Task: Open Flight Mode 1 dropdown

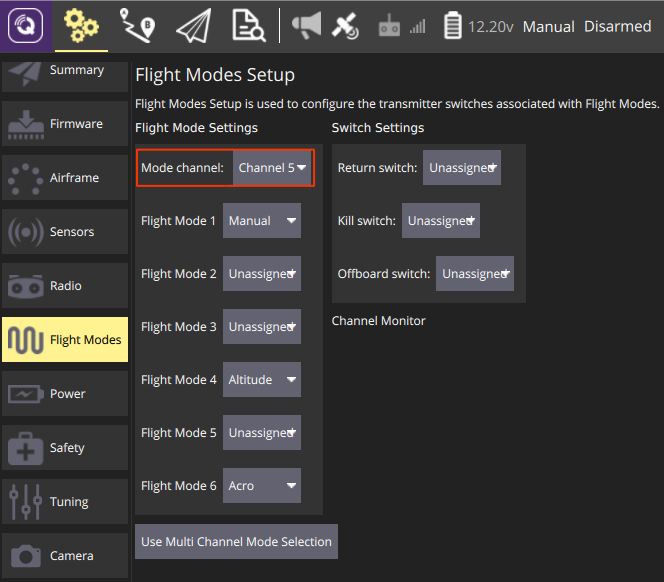Action: click(261, 221)
